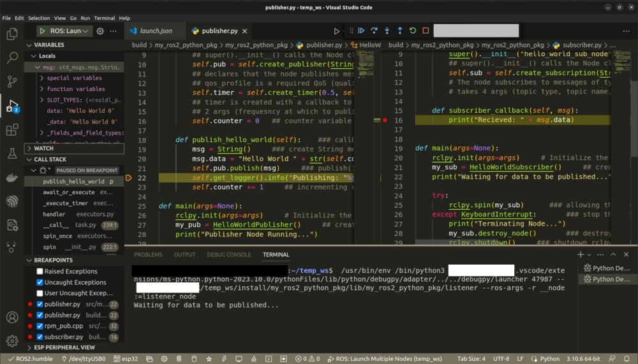Click ROS: Launch Multiple Nodes status item
This screenshot has width=638, height=364.
click(x=385, y=359)
